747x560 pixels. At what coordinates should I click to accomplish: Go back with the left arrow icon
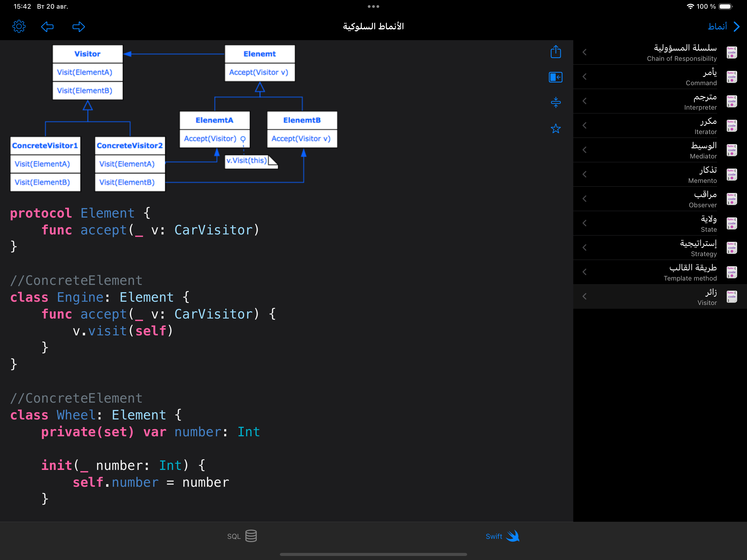(x=47, y=27)
